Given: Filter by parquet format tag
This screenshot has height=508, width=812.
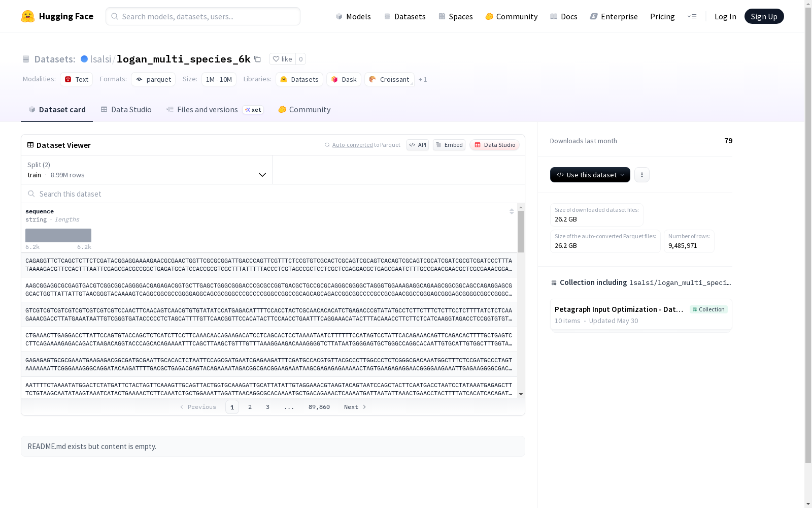Looking at the screenshot, I should point(153,79).
